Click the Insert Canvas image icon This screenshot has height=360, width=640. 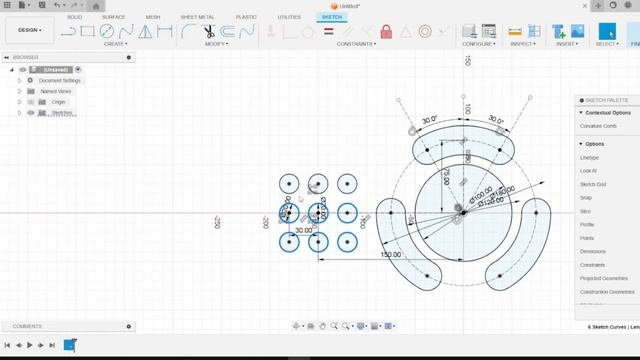pos(578,31)
